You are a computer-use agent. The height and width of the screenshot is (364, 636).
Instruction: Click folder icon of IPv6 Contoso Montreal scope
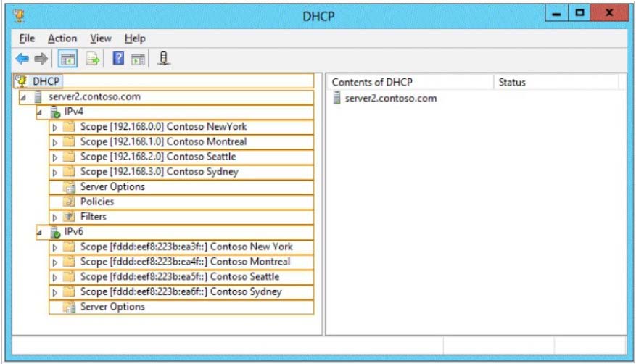point(69,262)
